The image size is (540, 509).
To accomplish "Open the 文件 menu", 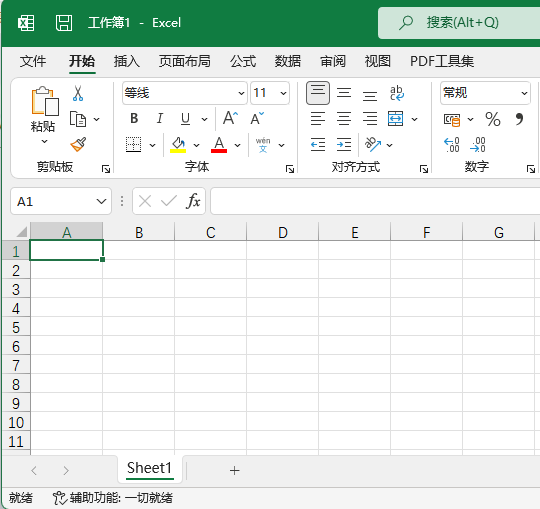I will [x=33, y=61].
